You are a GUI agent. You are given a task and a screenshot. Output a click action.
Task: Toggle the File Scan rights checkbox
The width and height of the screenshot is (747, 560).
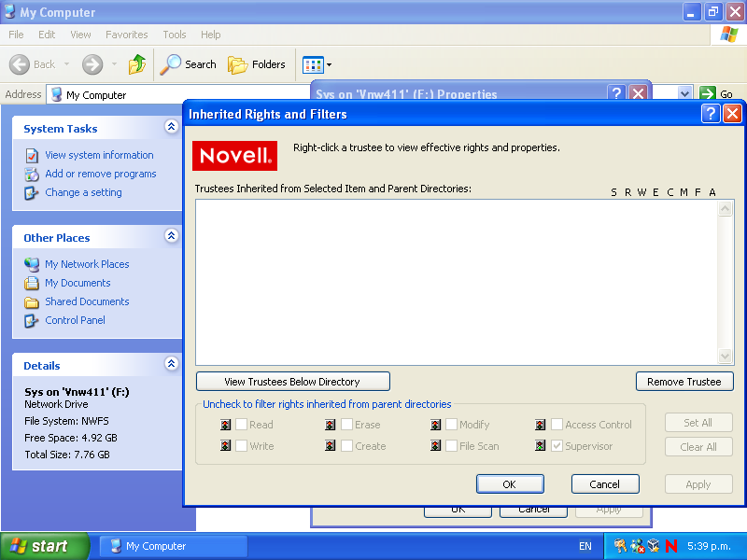tap(452, 446)
